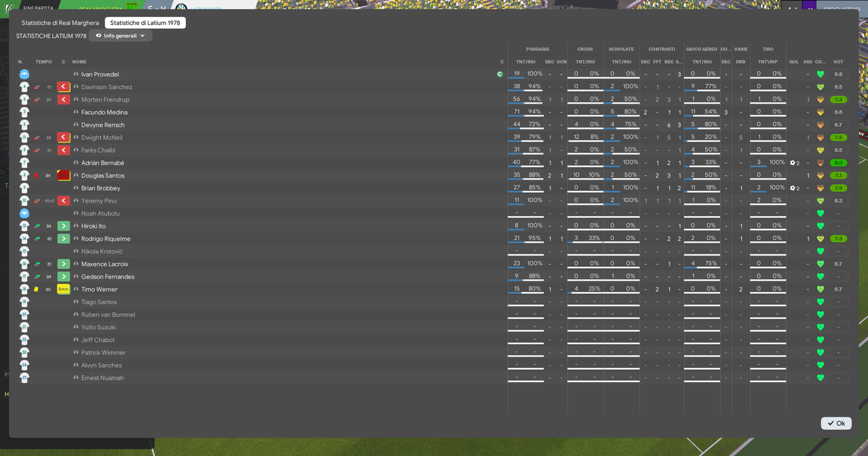Click Yeremy Pino's 45+5 time value
868x456 pixels.
[x=49, y=201]
